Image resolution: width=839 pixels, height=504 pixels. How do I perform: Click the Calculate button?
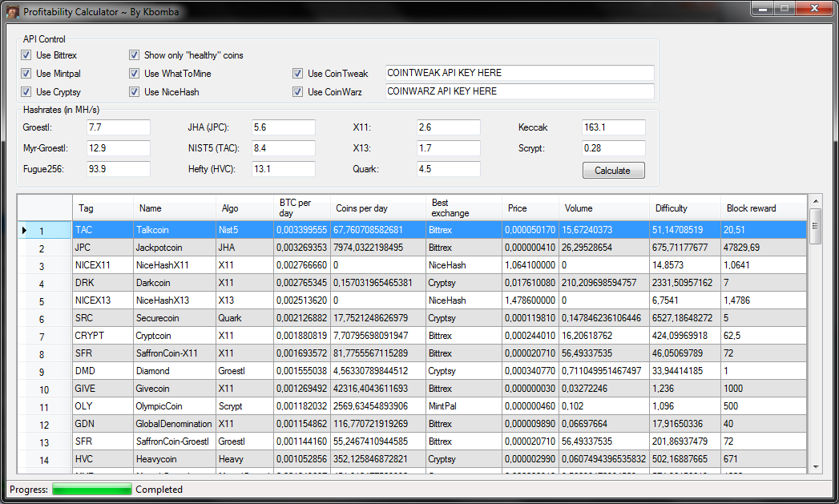tap(613, 171)
